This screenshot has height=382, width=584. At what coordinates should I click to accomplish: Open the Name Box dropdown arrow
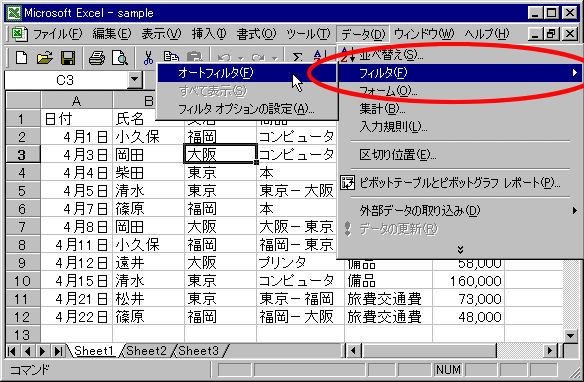point(134,80)
